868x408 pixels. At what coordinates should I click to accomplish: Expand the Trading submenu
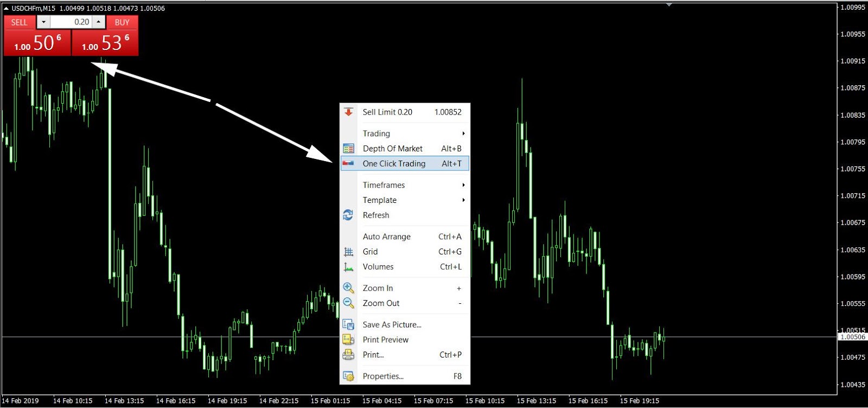(376, 133)
